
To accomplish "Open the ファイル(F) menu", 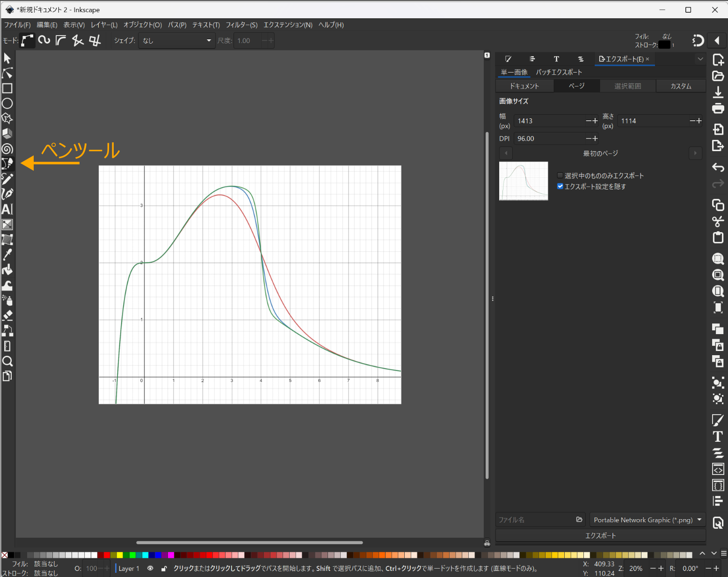I will (17, 25).
